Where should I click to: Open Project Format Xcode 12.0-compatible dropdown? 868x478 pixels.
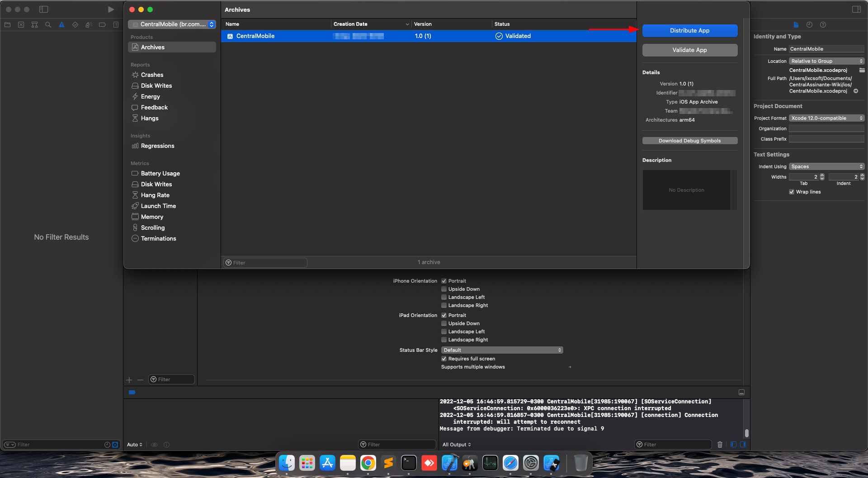pyautogui.click(x=826, y=118)
